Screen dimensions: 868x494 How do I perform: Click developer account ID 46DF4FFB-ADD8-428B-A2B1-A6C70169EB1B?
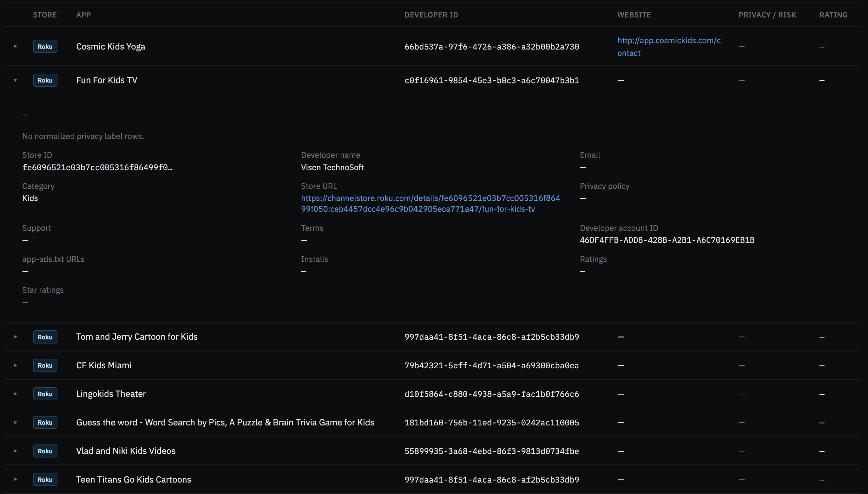click(x=667, y=240)
